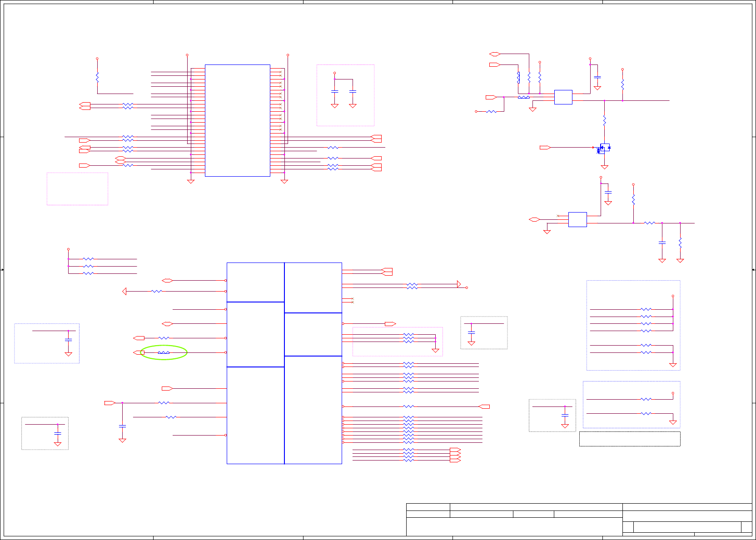Select the empty black dashed rectangle at lower right
756x540 pixels.
tap(630, 439)
